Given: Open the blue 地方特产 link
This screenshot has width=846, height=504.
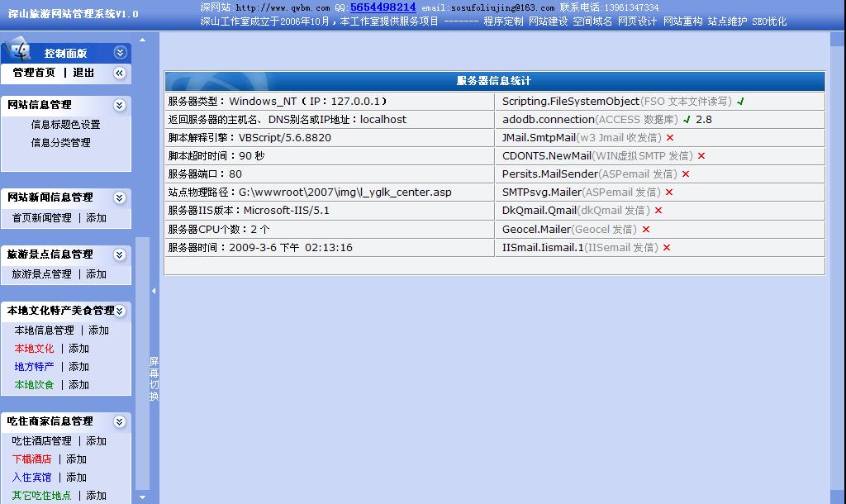Looking at the screenshot, I should 34,367.
